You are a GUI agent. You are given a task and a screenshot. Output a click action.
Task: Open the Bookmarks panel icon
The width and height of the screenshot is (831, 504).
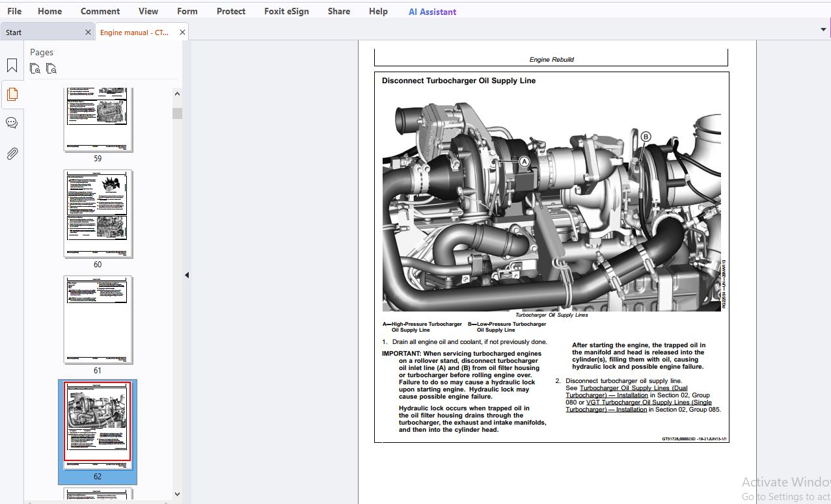point(12,66)
